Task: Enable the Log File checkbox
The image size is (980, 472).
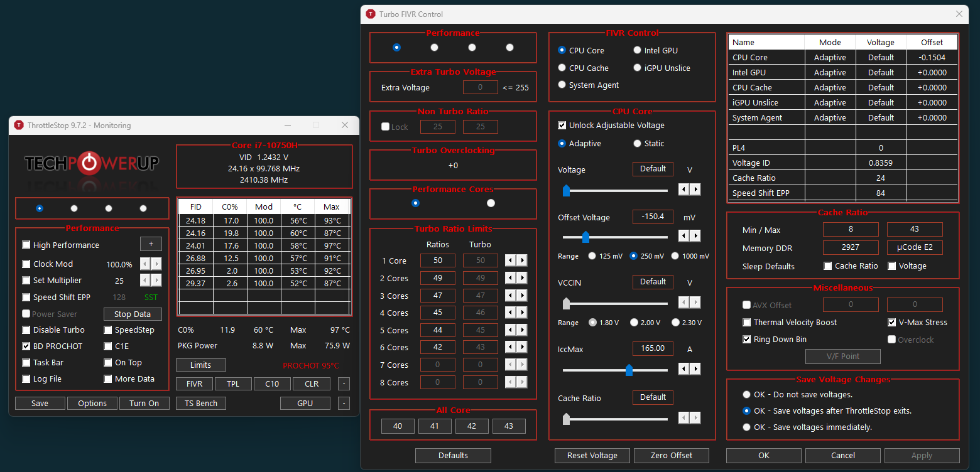Action: click(26, 378)
